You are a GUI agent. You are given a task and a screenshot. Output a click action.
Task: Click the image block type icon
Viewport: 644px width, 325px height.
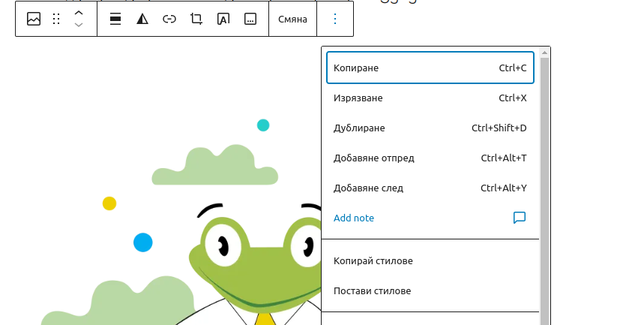pos(34,20)
